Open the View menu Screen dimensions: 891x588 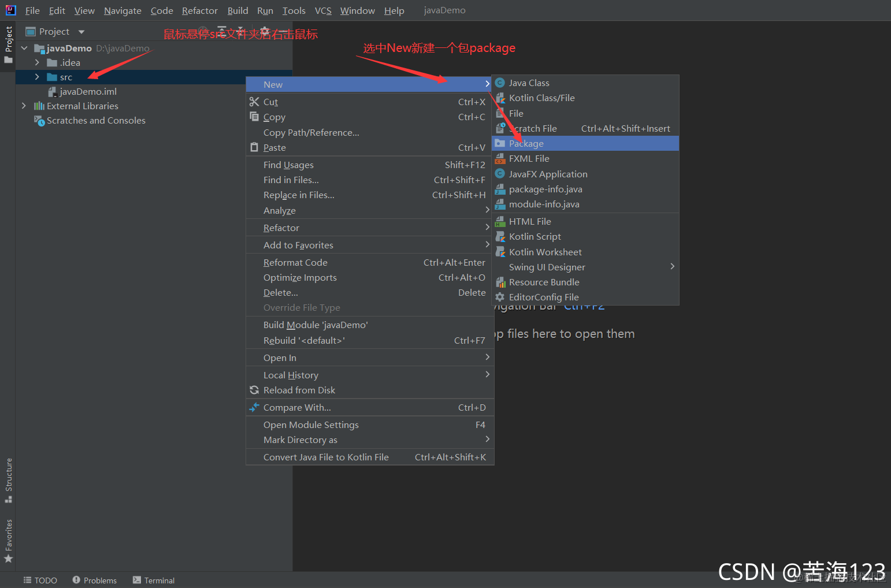[x=84, y=10]
